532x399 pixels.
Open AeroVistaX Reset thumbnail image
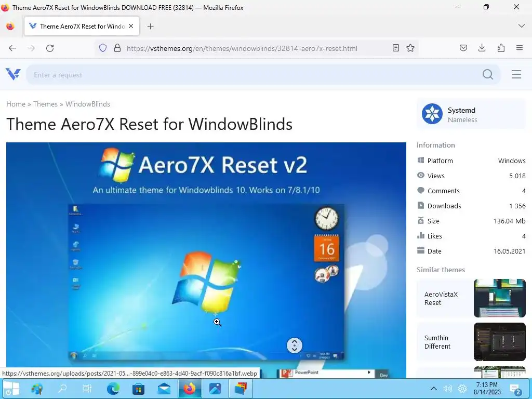499,298
